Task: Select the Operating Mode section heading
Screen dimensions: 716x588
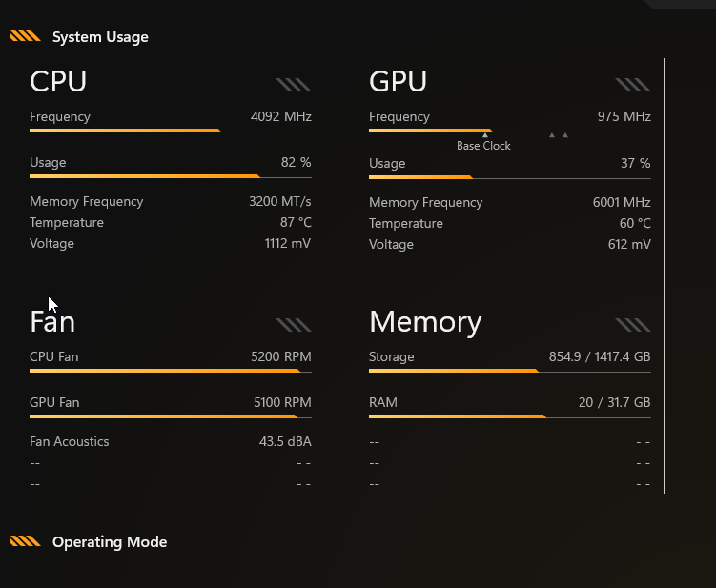Action: 110,542
